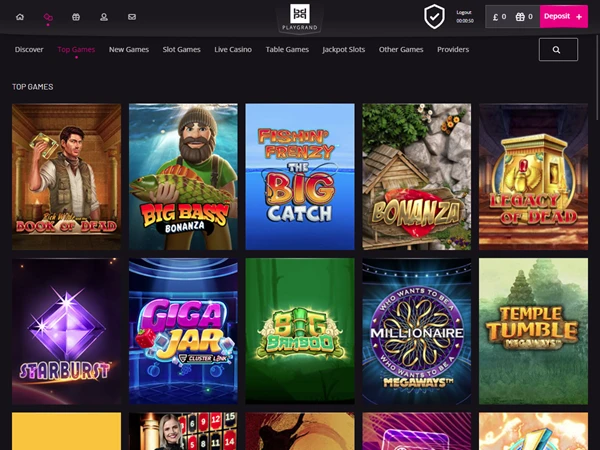Launch the Book of Dead game
This screenshot has width=600, height=450.
point(66,176)
